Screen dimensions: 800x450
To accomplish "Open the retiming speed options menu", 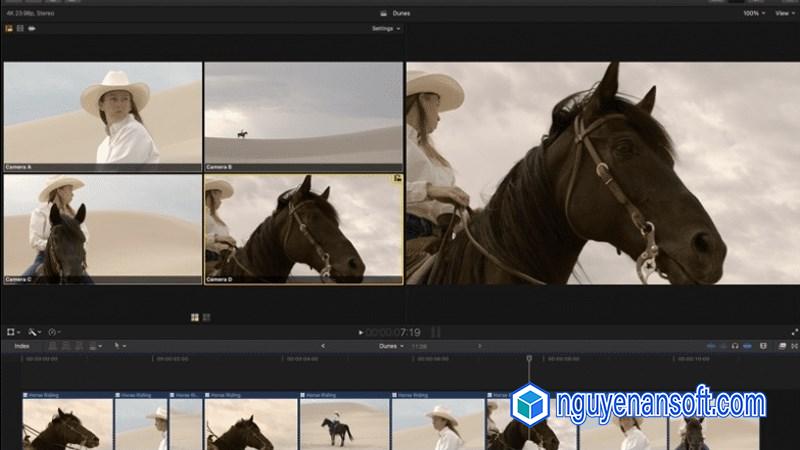I will pos(54,331).
